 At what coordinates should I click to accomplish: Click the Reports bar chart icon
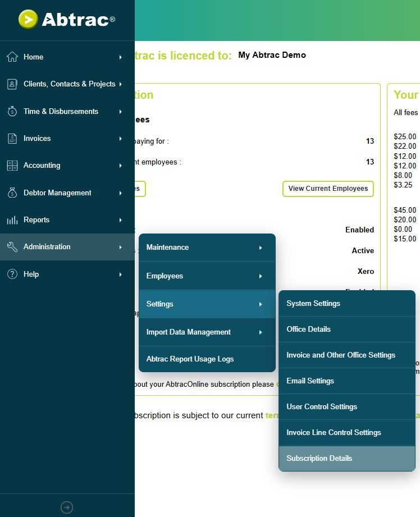[12, 220]
